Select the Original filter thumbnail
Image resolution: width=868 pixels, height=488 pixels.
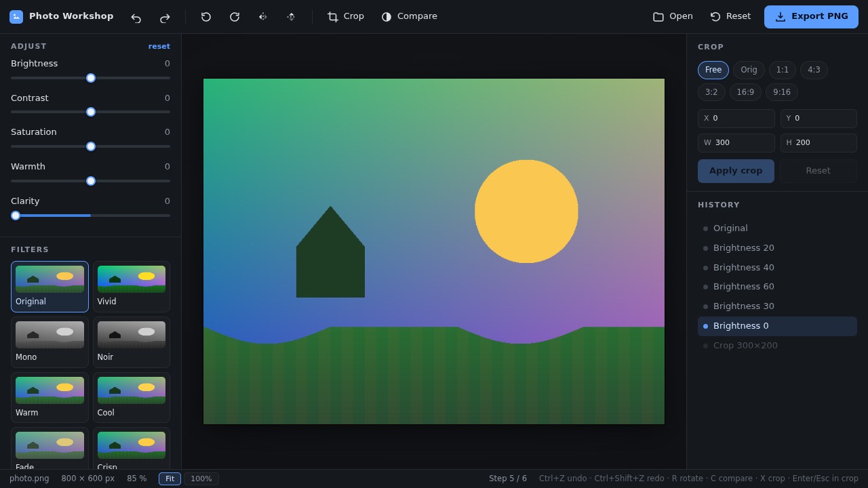pyautogui.click(x=50, y=287)
